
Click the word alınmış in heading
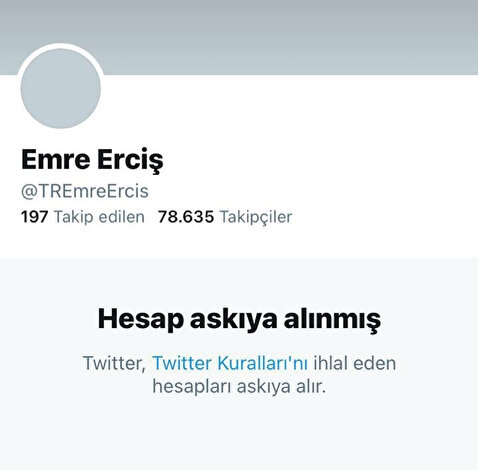(x=332, y=320)
